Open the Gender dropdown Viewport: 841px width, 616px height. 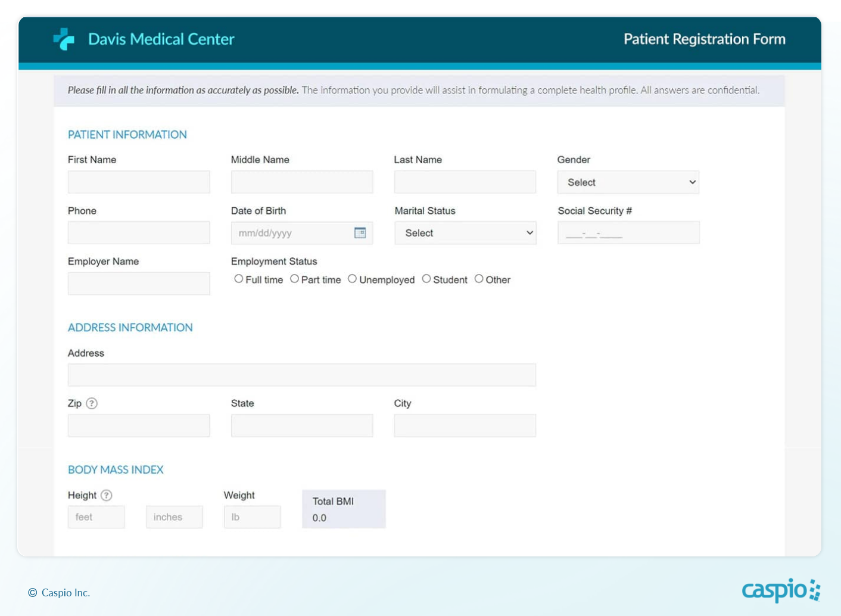628,182
